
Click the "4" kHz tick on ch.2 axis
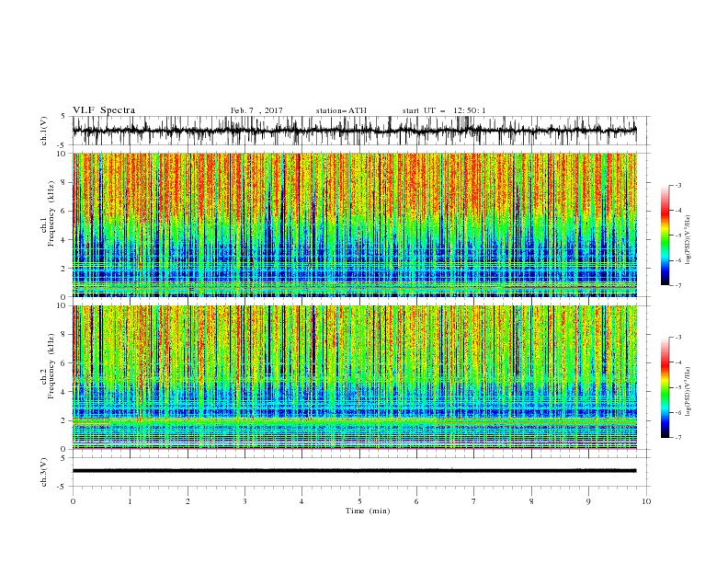(63, 392)
